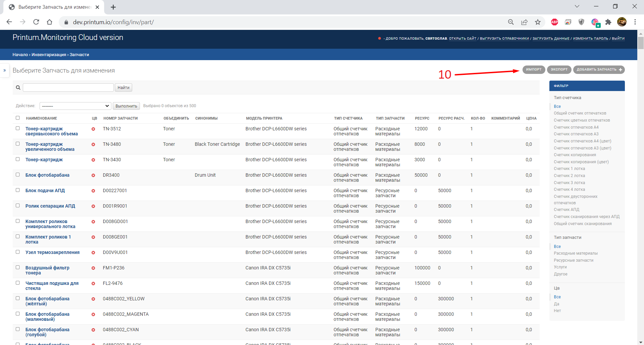
Task: Click the search magnifier icon
Action: (18, 88)
